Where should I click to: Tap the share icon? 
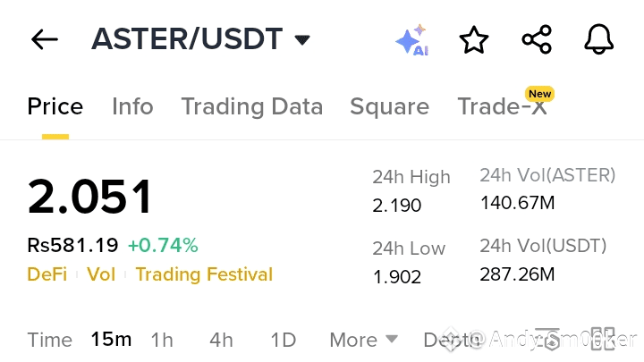(x=537, y=39)
